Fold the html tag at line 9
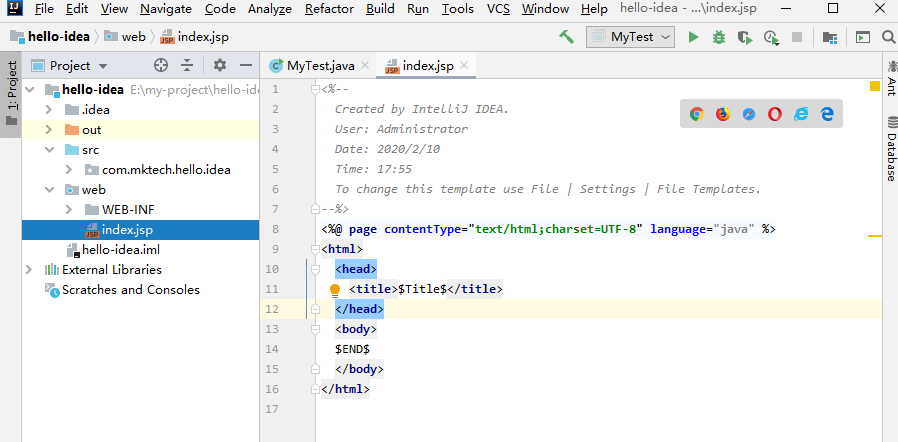898x442 pixels. point(315,250)
